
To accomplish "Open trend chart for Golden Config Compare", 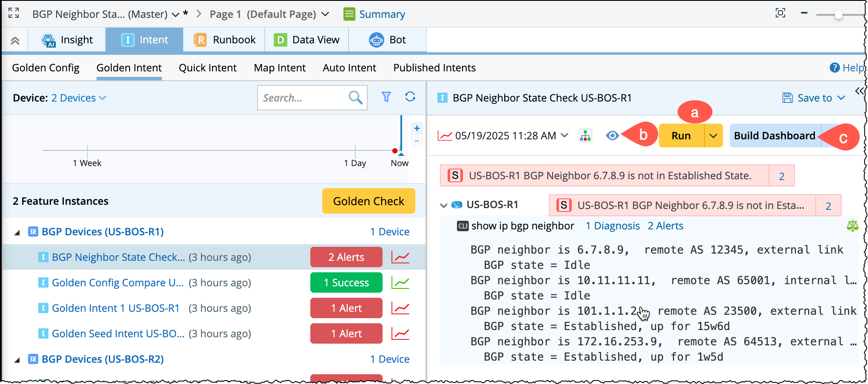I will click(400, 282).
